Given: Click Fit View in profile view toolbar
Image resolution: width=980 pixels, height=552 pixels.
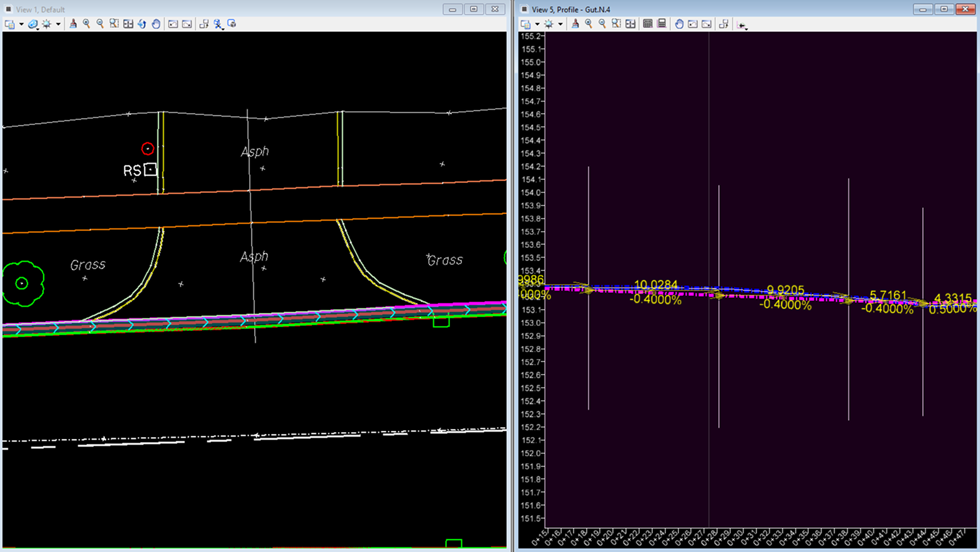Looking at the screenshot, I should 630,24.
